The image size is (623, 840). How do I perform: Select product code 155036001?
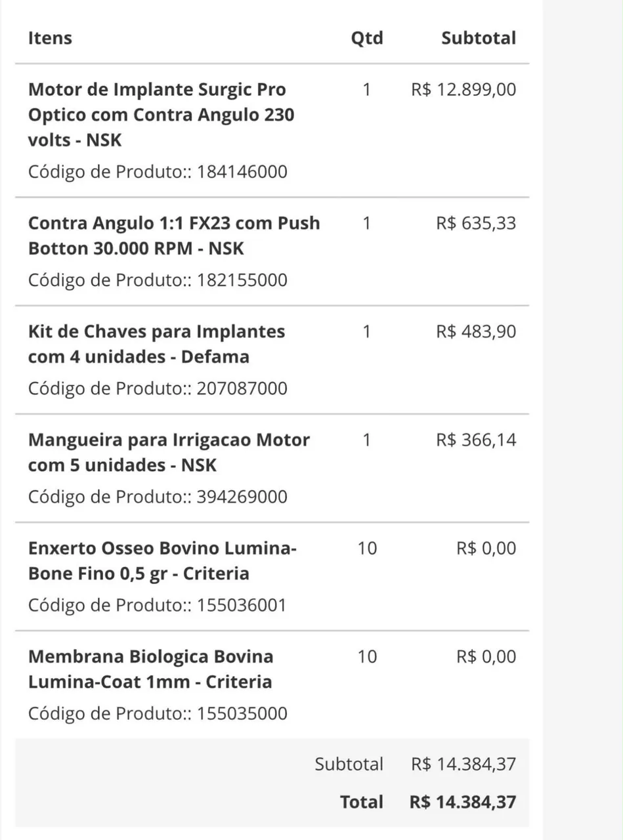coord(242,605)
